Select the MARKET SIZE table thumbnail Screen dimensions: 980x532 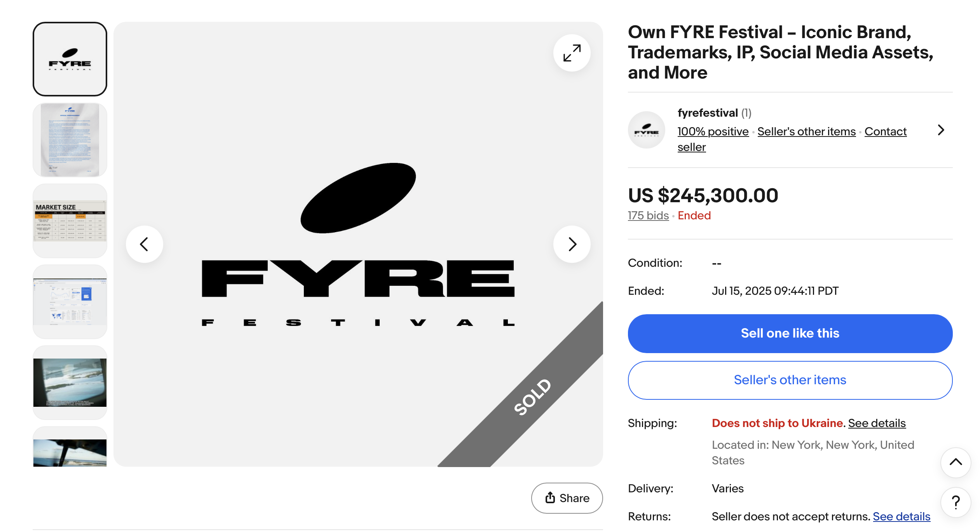click(x=70, y=221)
